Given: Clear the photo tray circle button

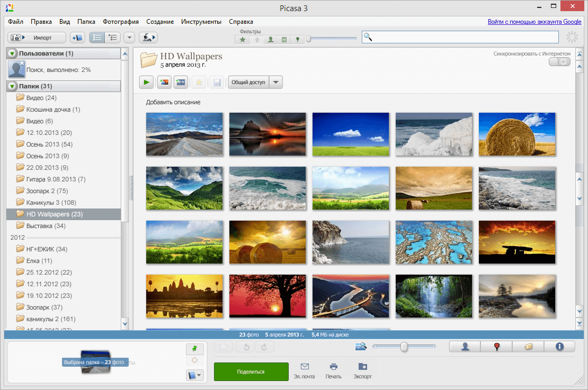Looking at the screenshot, I should point(194,360).
